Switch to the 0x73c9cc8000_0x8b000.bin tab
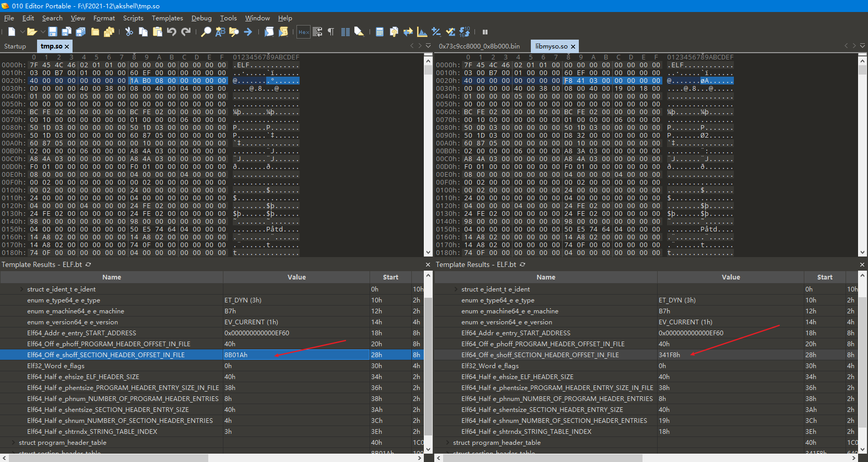The image size is (868, 462). (479, 46)
